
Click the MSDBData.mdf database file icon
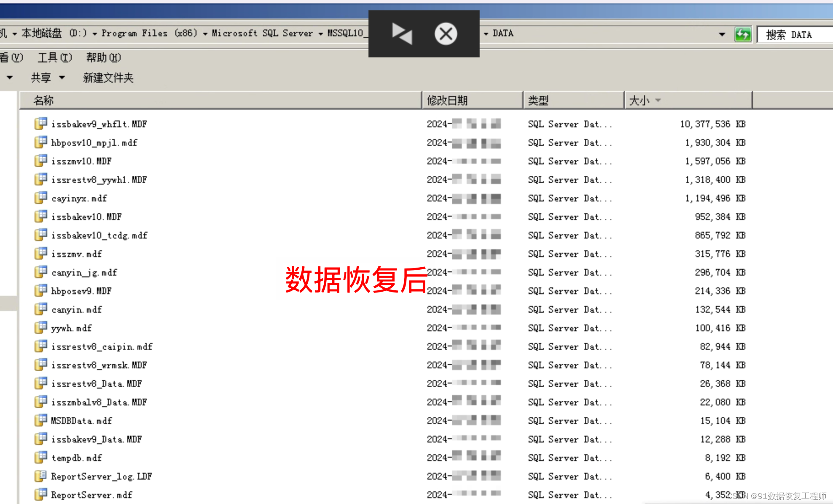pos(40,420)
